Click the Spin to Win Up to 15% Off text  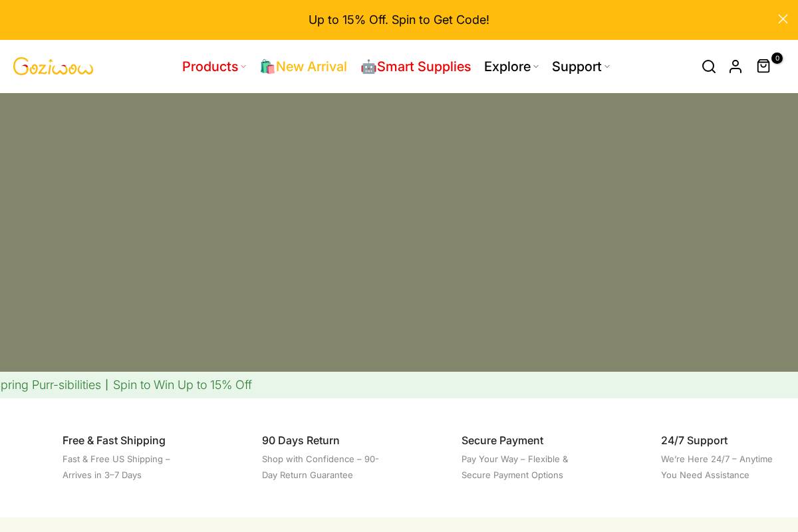(x=182, y=385)
